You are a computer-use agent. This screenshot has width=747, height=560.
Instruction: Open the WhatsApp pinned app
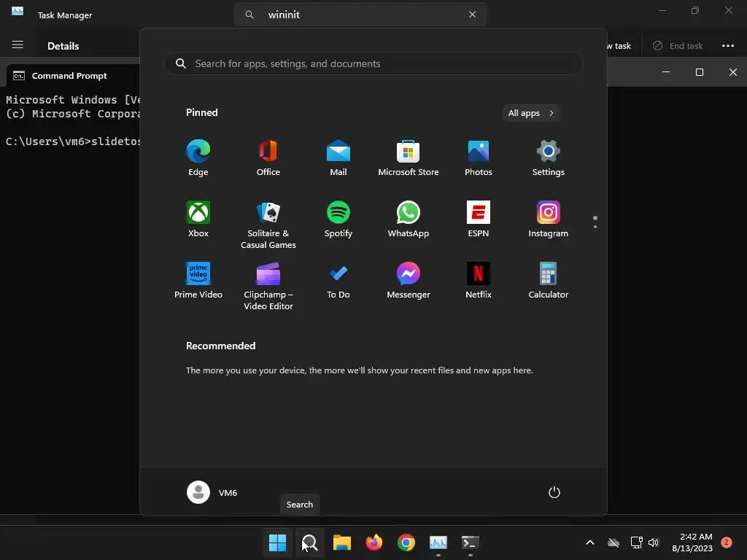click(x=409, y=219)
